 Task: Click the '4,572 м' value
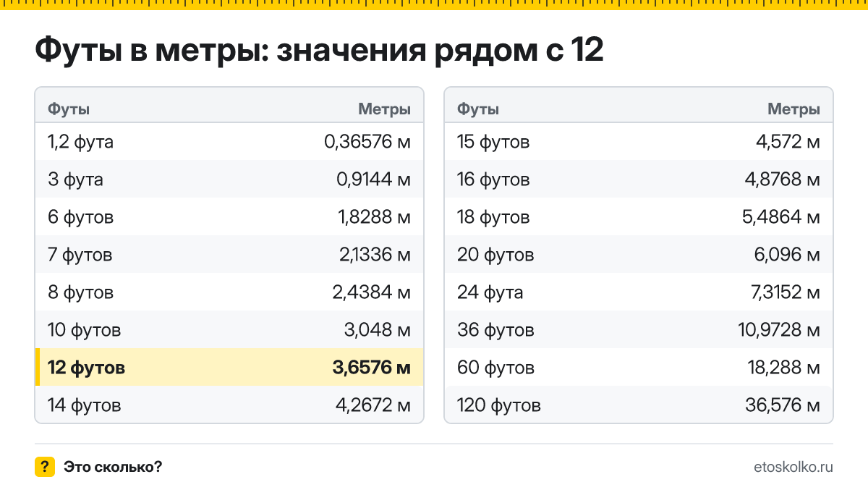click(788, 142)
